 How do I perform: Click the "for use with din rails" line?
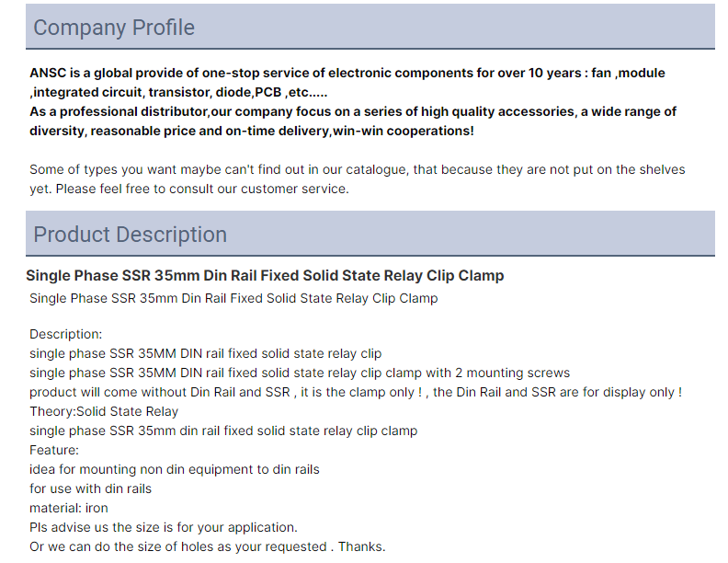pyautogui.click(x=90, y=488)
